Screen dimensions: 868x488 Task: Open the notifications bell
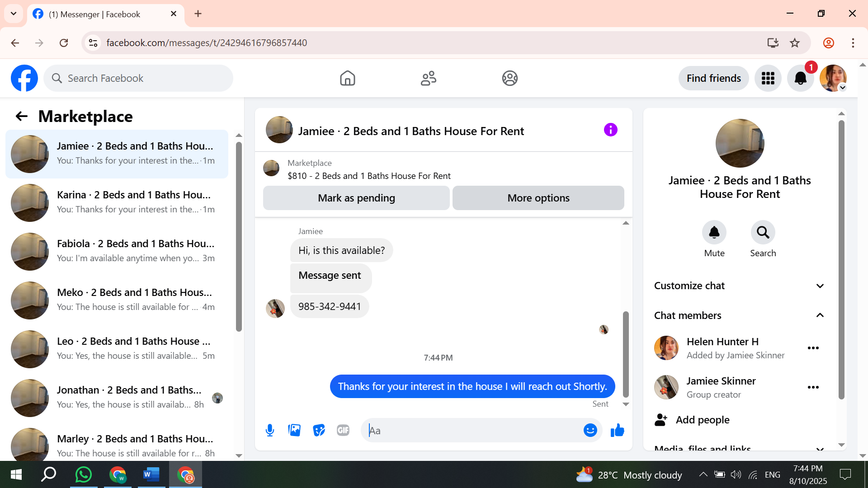click(x=800, y=78)
